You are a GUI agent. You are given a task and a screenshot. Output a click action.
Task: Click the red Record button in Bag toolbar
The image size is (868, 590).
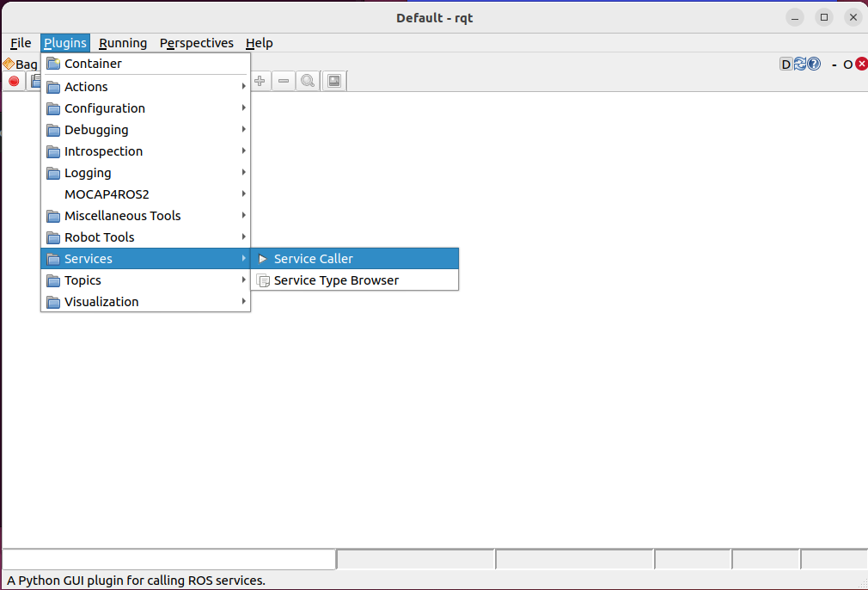(x=14, y=82)
